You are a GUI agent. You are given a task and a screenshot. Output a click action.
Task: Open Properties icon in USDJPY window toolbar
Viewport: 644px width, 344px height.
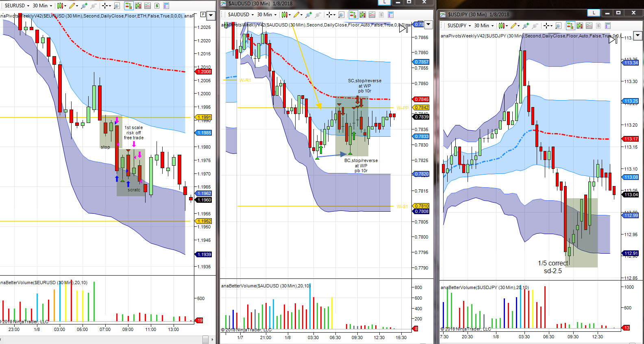[x=608, y=26]
